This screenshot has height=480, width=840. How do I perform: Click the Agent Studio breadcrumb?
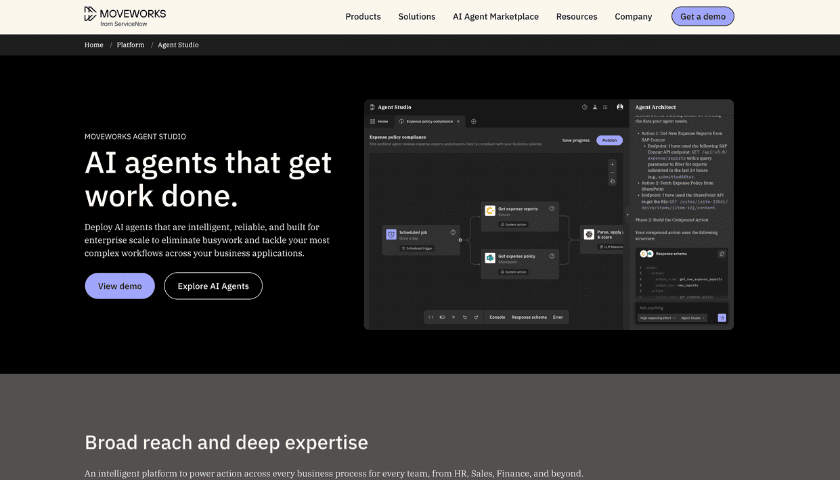click(x=178, y=45)
